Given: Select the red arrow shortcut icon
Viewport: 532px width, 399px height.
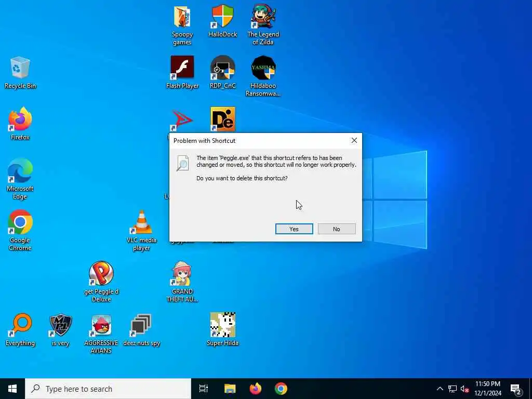Looking at the screenshot, I should (182, 120).
